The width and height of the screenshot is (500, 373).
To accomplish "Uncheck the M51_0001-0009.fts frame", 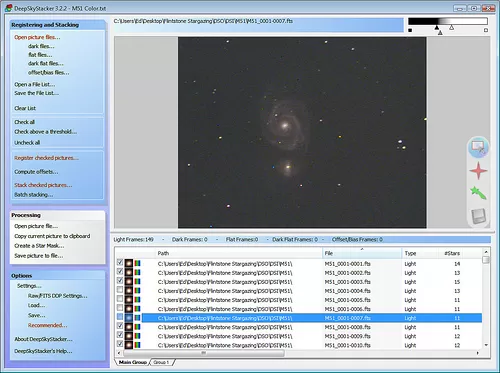I will 120,335.
